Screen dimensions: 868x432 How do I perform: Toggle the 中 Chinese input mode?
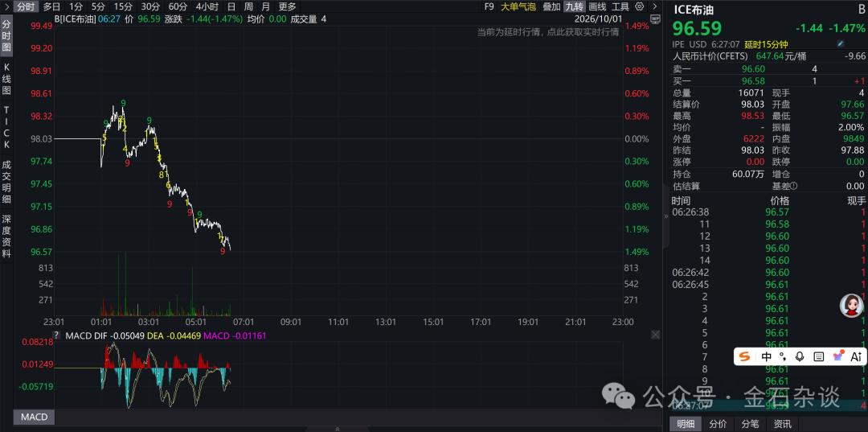point(767,356)
